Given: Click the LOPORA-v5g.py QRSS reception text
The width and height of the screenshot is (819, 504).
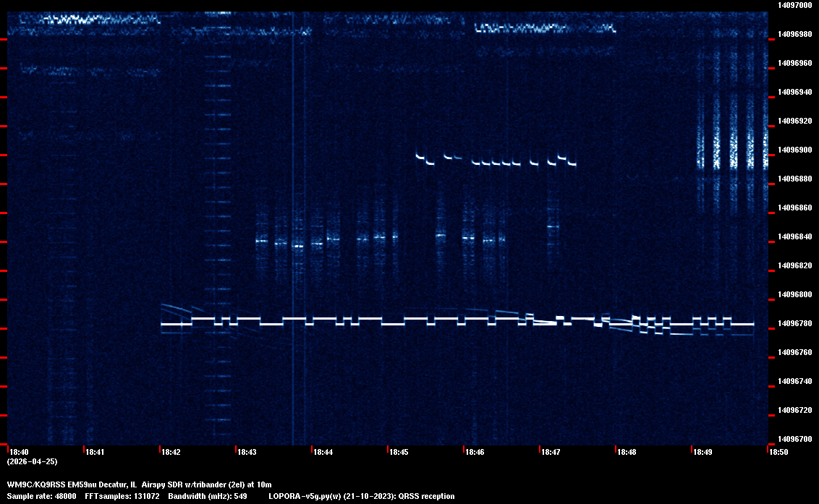Looking at the screenshot, I should click(x=362, y=496).
